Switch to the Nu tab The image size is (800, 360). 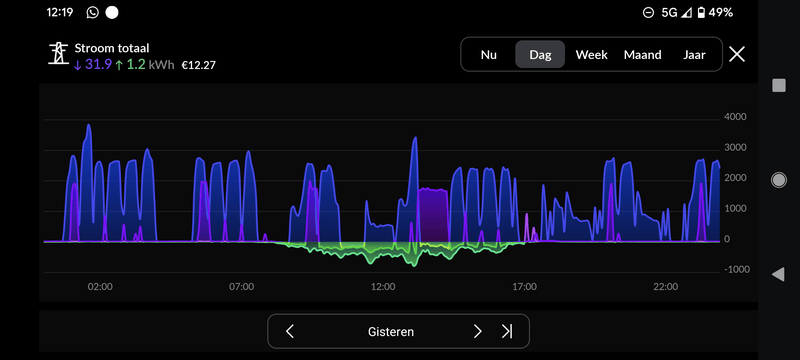[x=488, y=55]
